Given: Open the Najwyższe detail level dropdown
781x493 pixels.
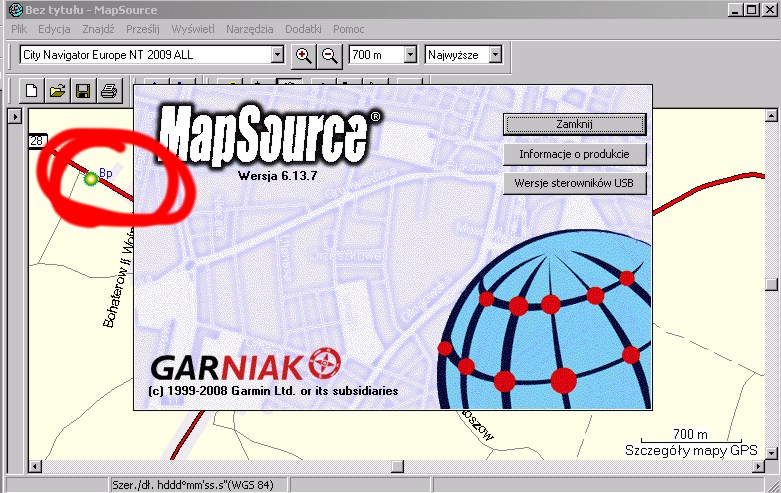Looking at the screenshot, I should 495,54.
